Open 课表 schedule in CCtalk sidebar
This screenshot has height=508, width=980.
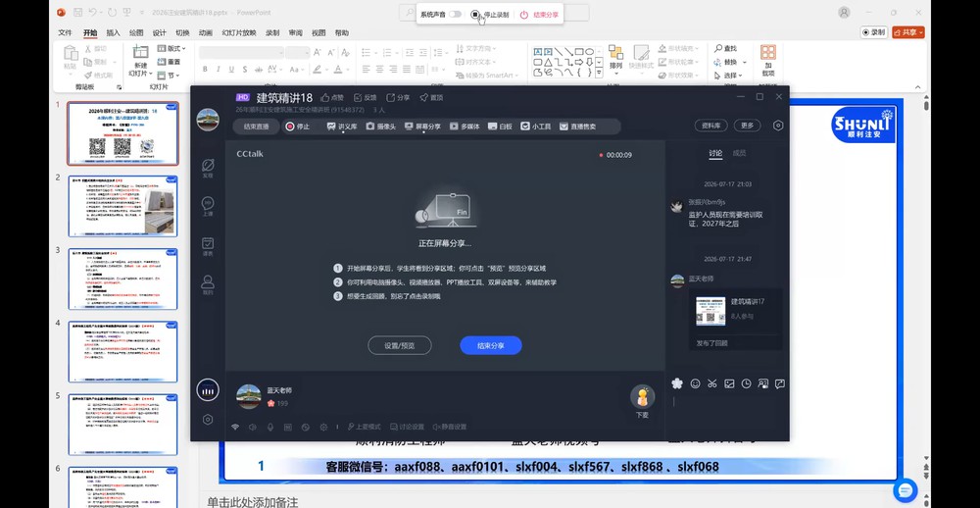[208, 246]
